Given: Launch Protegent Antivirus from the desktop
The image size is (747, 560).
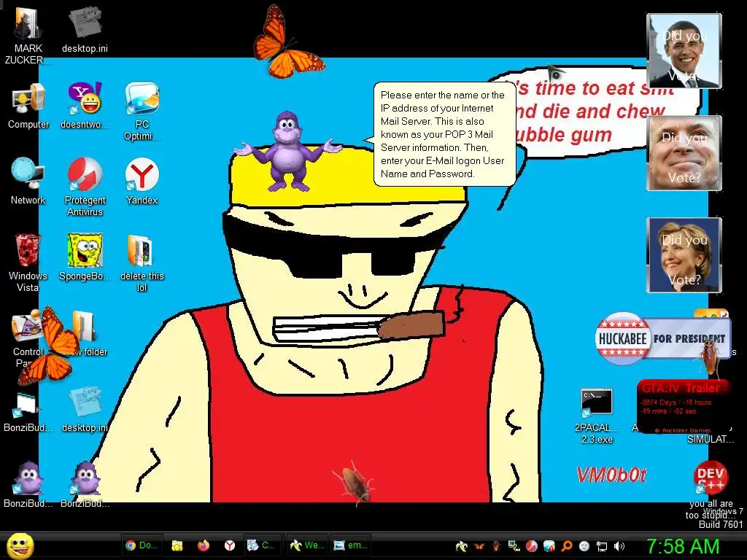Looking at the screenshot, I should point(85,187).
